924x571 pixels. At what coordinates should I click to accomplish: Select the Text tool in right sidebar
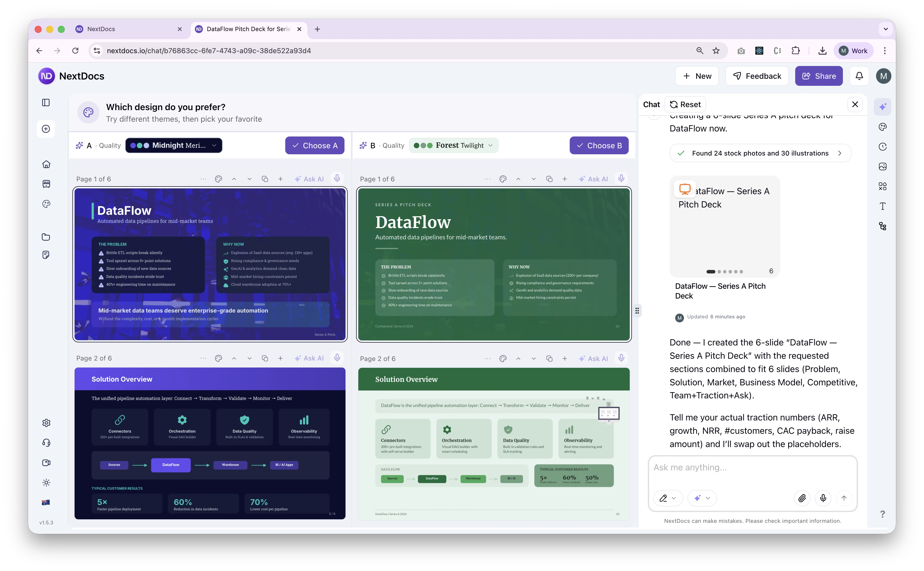pyautogui.click(x=883, y=206)
